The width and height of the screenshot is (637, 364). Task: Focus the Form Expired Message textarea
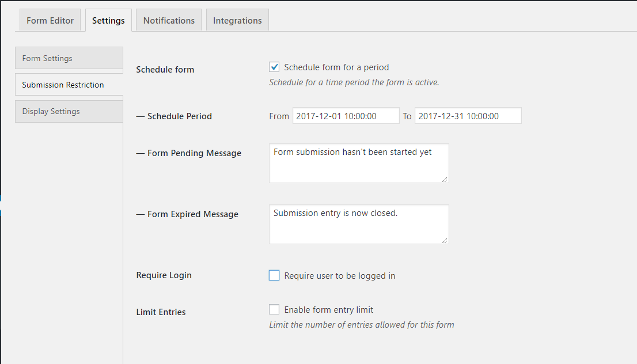tap(359, 224)
